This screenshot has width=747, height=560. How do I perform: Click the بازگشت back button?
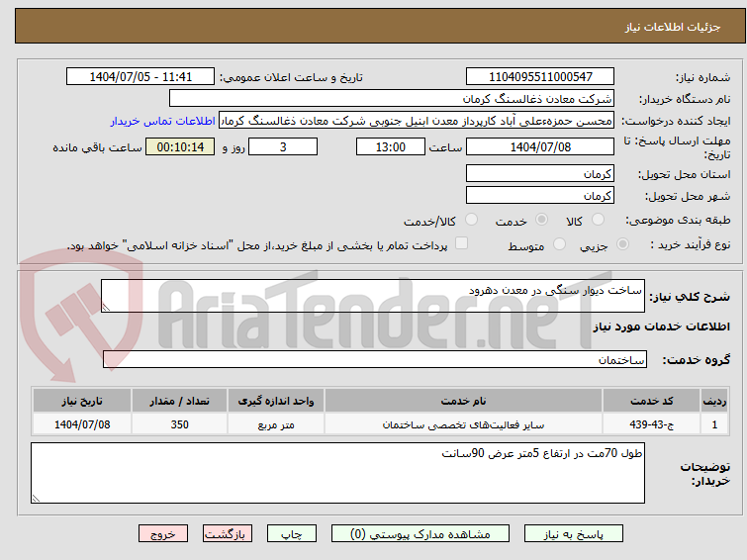click(x=228, y=534)
